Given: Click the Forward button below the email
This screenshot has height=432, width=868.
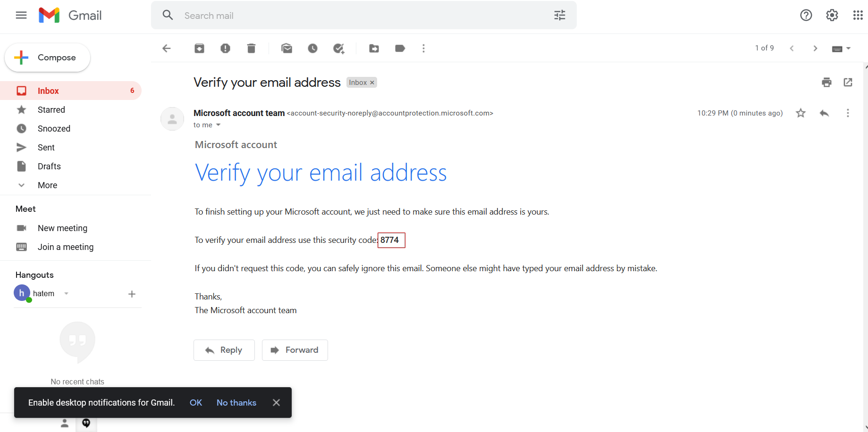Looking at the screenshot, I should (295, 350).
